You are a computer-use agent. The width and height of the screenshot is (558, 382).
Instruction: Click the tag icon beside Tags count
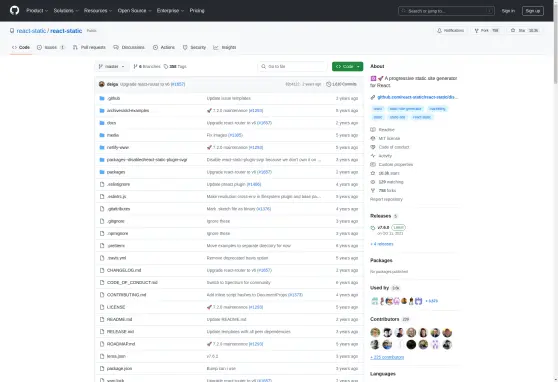tap(166, 67)
